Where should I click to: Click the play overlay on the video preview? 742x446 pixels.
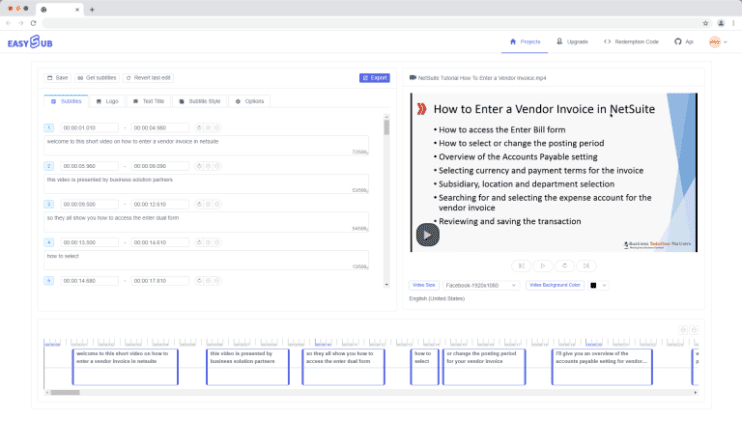click(x=427, y=235)
